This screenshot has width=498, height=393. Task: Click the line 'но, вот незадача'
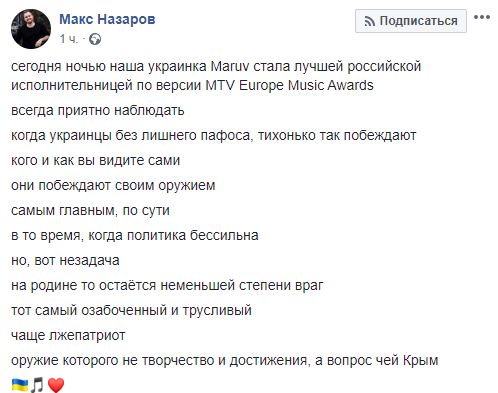[x=65, y=260]
